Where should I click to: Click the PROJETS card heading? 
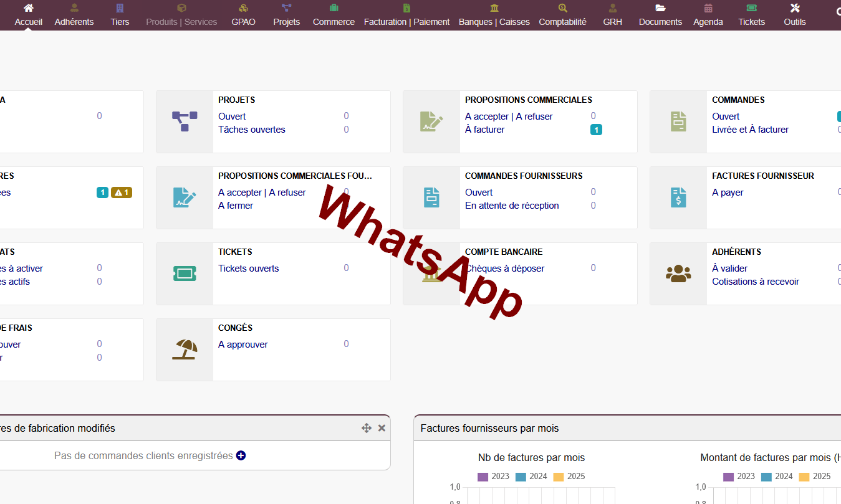(236, 100)
